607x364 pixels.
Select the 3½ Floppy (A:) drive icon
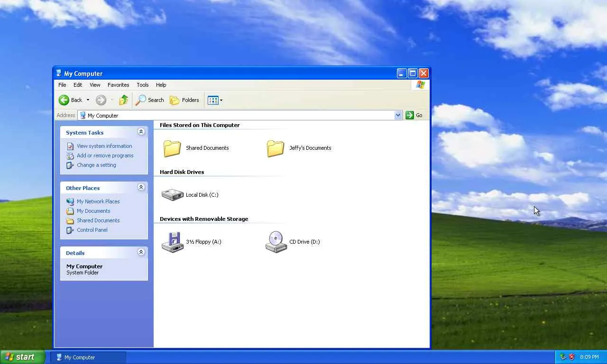click(172, 242)
